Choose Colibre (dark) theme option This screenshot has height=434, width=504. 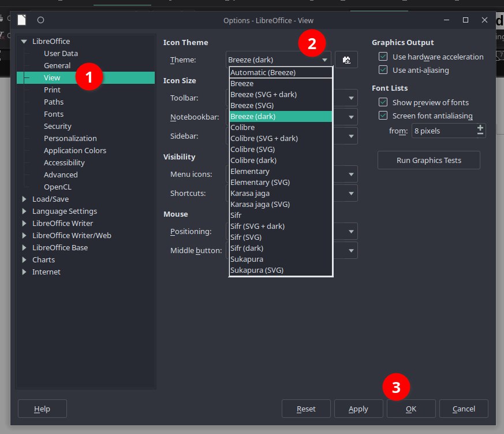[x=281, y=160]
